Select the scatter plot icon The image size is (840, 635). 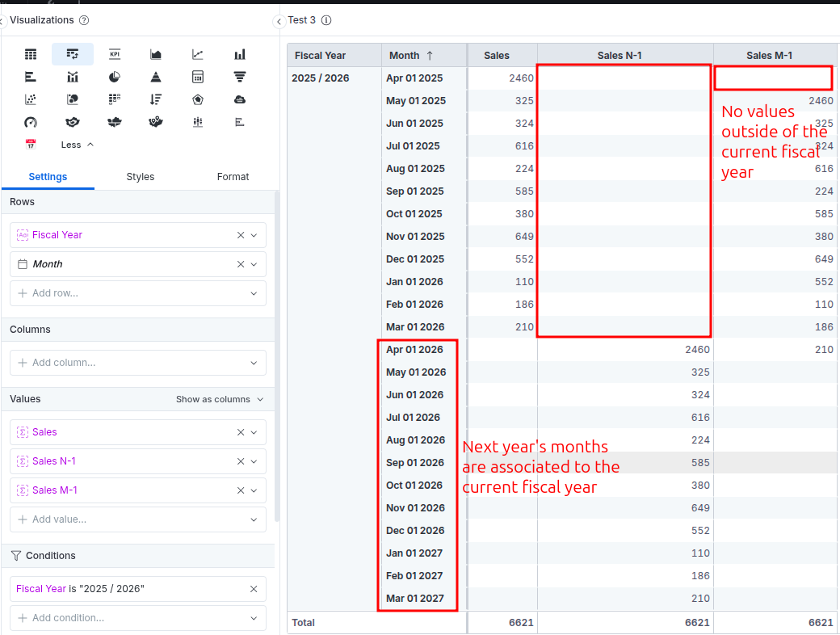pos(31,99)
